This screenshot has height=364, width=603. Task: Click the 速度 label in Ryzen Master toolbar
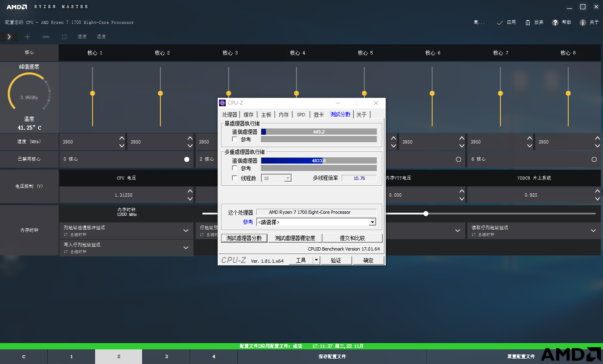82,37
